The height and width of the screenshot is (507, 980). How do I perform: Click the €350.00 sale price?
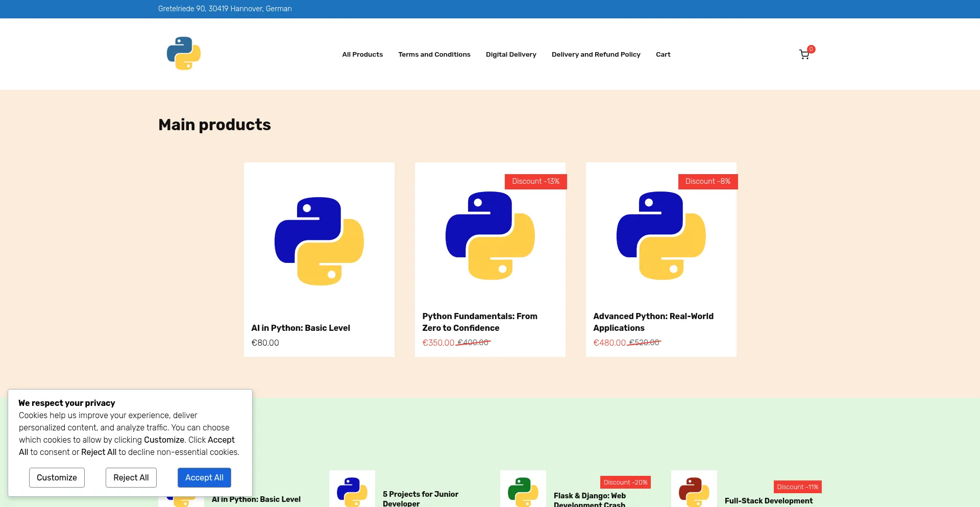(x=438, y=343)
